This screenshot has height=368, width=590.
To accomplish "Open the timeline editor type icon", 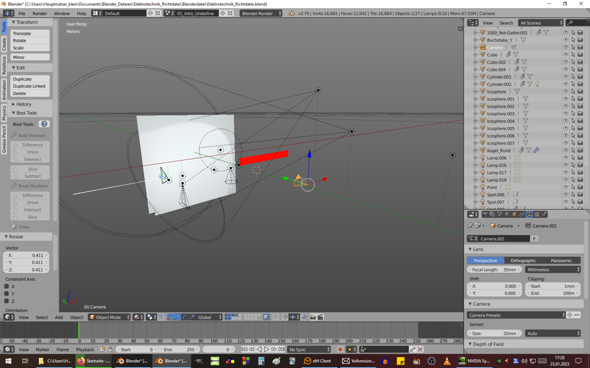I will [9, 349].
